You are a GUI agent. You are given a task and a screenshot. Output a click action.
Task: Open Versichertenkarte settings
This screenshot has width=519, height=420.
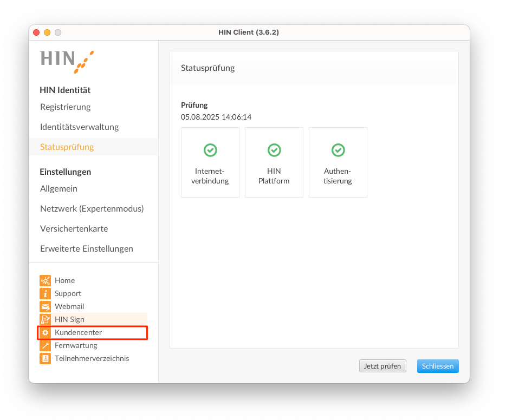[x=74, y=228]
